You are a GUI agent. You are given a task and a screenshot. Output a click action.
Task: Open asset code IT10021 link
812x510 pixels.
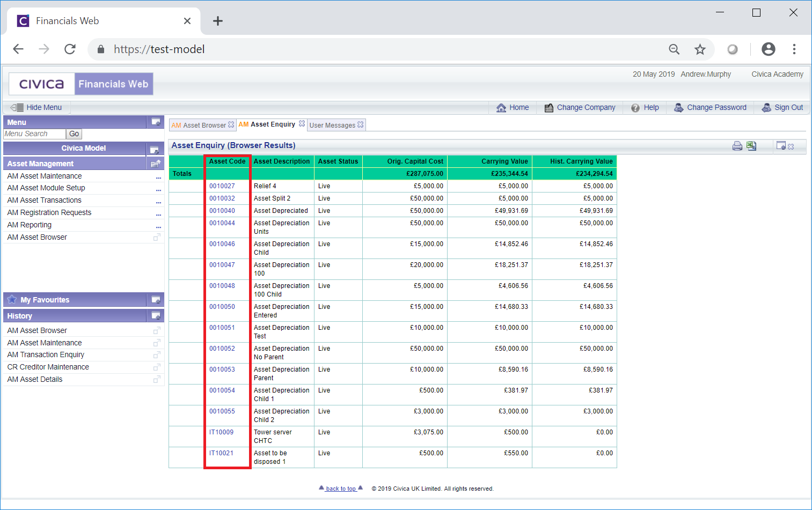click(221, 453)
